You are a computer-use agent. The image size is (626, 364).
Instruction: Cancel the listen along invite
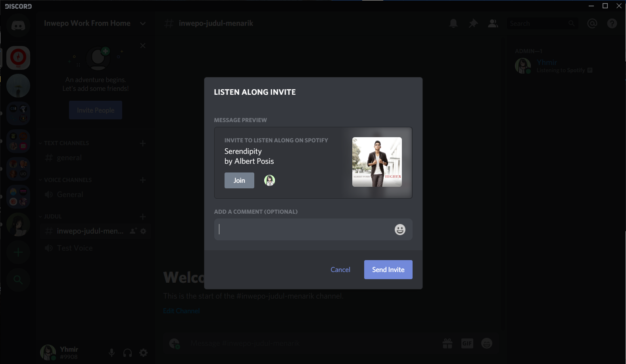[x=340, y=270]
